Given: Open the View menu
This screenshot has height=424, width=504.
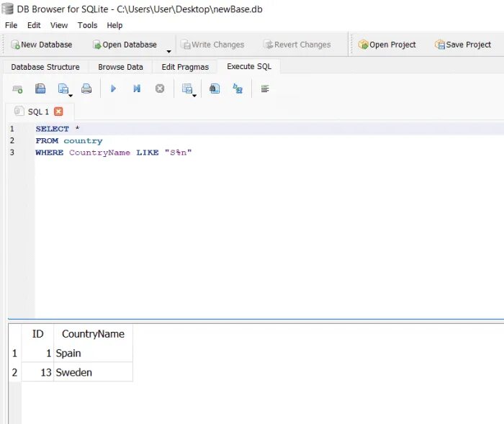Looking at the screenshot, I should click(59, 25).
